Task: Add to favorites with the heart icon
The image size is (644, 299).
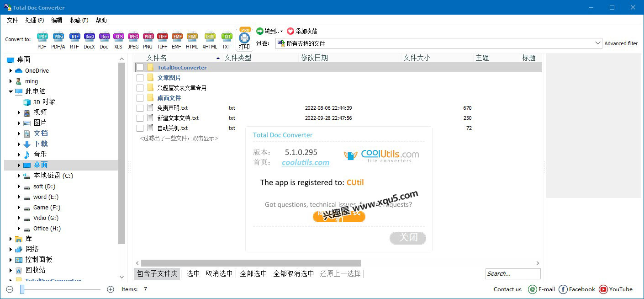Action: [x=290, y=31]
